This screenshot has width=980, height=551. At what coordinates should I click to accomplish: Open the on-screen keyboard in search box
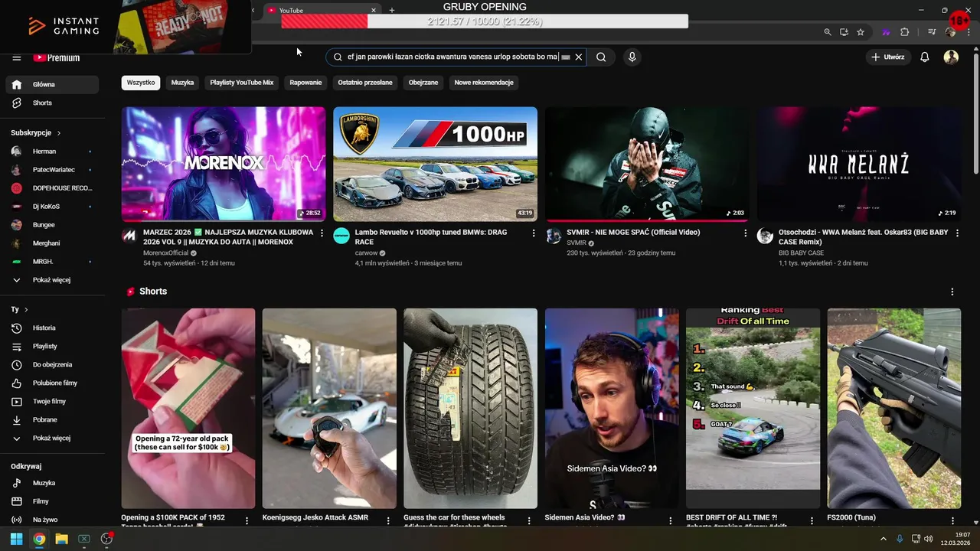[566, 57]
